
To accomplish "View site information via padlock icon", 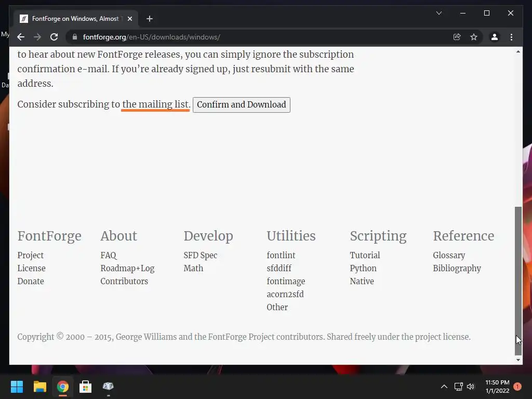I will click(75, 37).
